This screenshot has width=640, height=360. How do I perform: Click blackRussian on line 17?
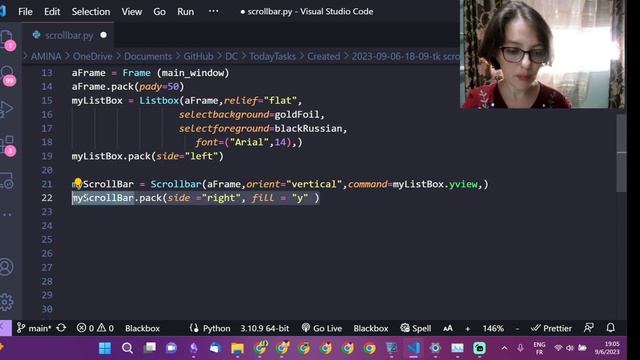pos(308,129)
